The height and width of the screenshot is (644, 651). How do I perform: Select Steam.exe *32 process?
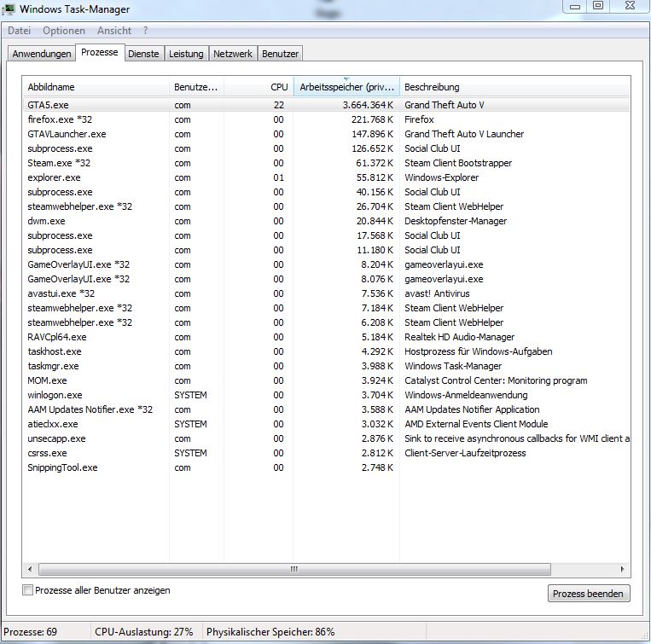326,163
